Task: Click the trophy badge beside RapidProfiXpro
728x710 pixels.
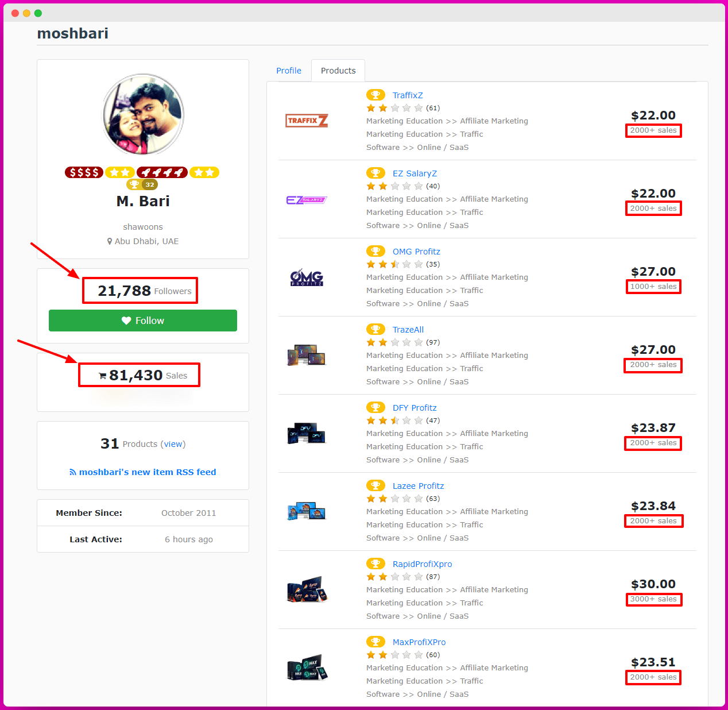Action: click(375, 564)
